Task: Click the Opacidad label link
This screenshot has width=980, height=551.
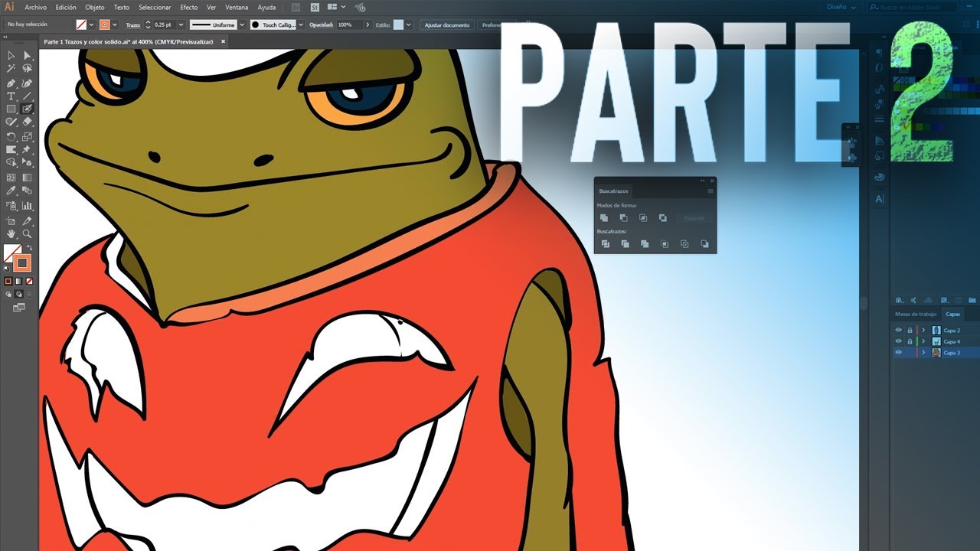Action: [x=321, y=24]
